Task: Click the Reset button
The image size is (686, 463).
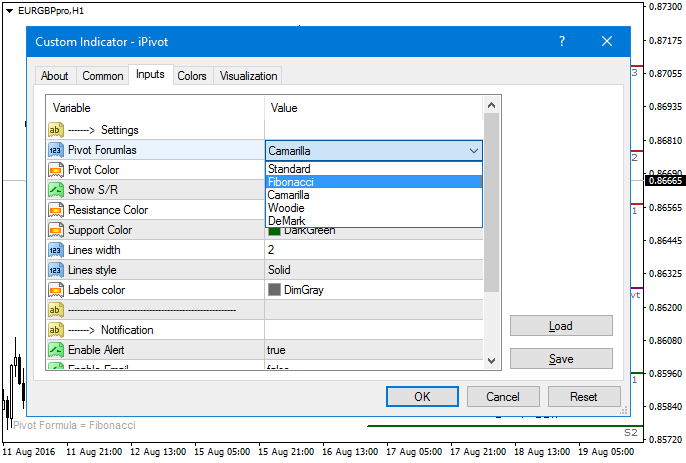Action: click(584, 396)
